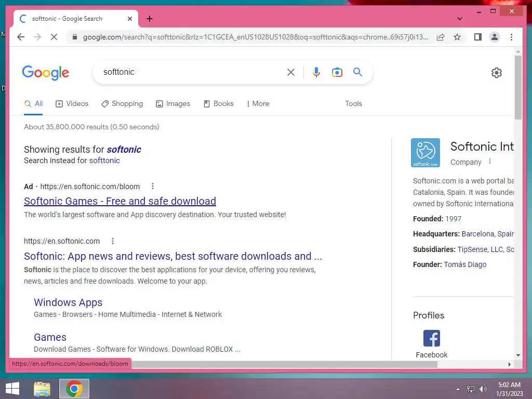Switch to Videos results tab
This screenshot has height=399, width=532.
click(x=72, y=104)
